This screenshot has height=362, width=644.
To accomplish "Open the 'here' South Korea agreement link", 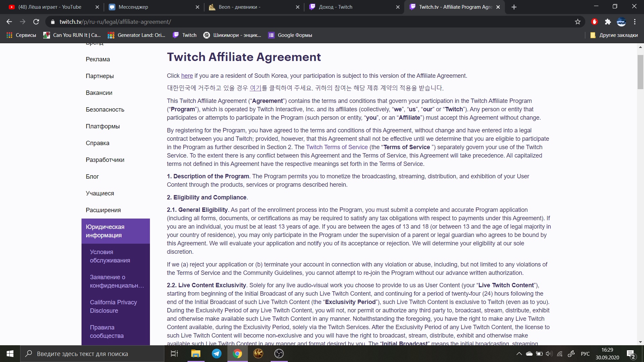I will pos(187,76).
